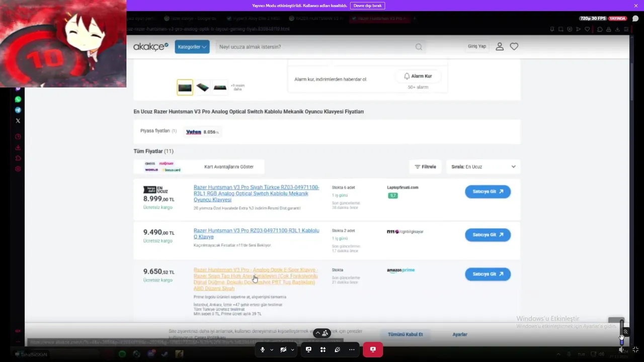Toggle the microphone in the call toolbar
The width and height of the screenshot is (644, 362).
tap(262, 349)
